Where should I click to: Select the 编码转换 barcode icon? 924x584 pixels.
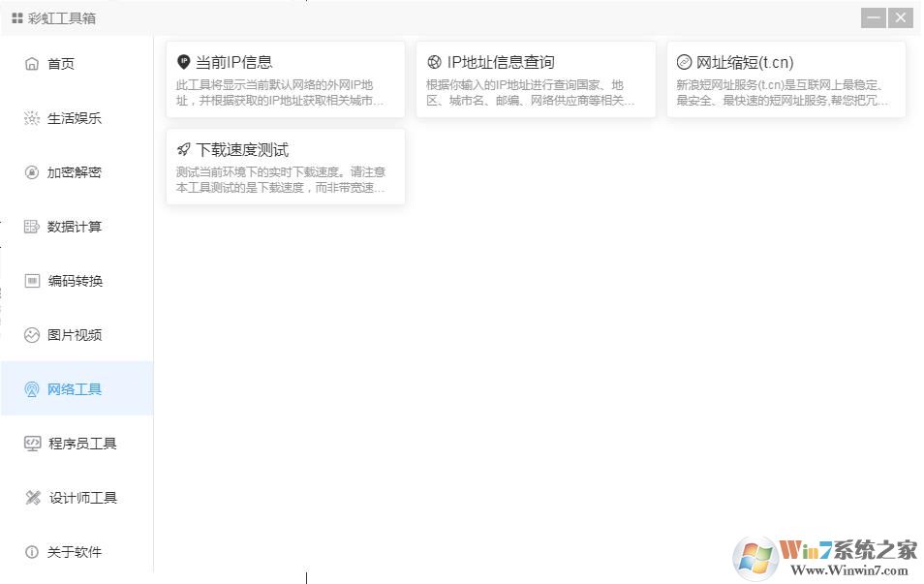[x=33, y=281]
